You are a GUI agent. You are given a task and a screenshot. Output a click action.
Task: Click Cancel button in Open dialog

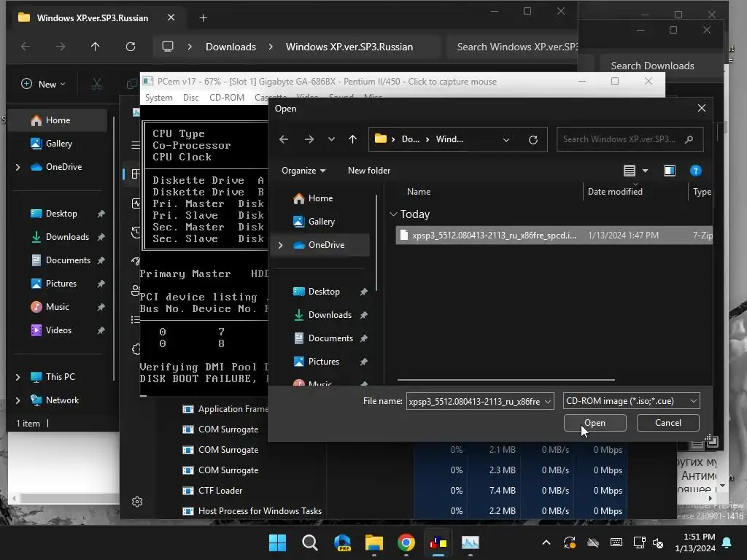667,423
